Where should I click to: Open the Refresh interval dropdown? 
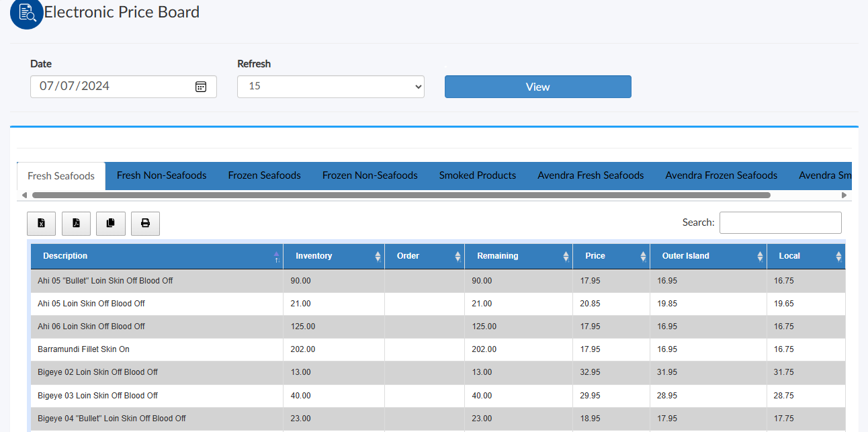point(331,87)
